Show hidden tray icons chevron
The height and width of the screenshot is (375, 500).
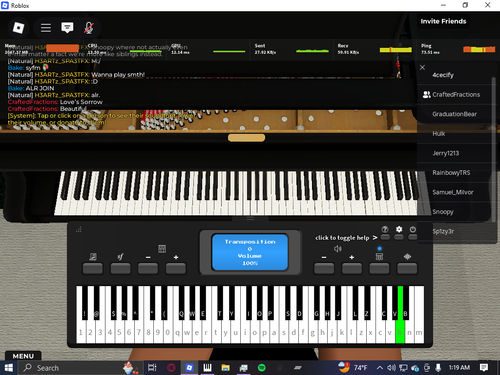pyautogui.click(x=379, y=368)
